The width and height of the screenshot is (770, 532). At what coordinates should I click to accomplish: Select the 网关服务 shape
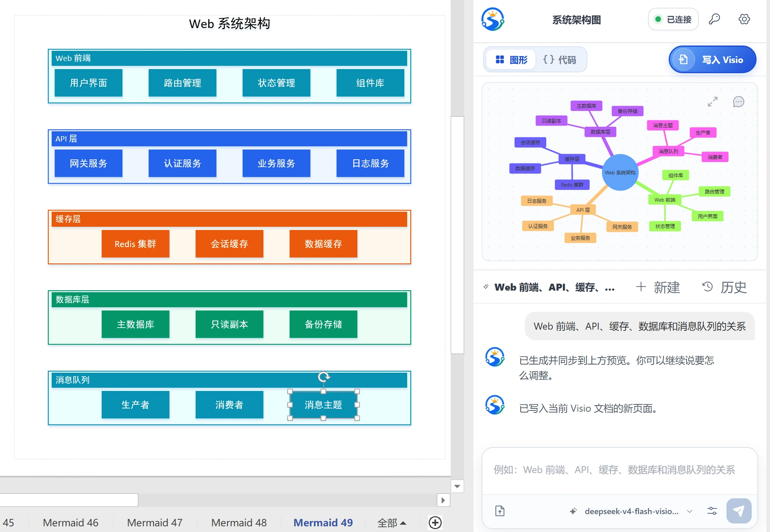coord(88,163)
